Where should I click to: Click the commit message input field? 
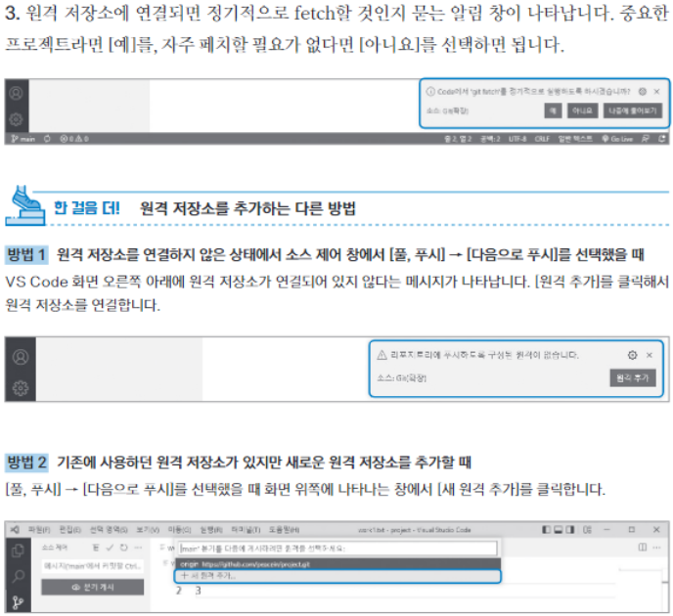pyautogui.click(x=93, y=566)
